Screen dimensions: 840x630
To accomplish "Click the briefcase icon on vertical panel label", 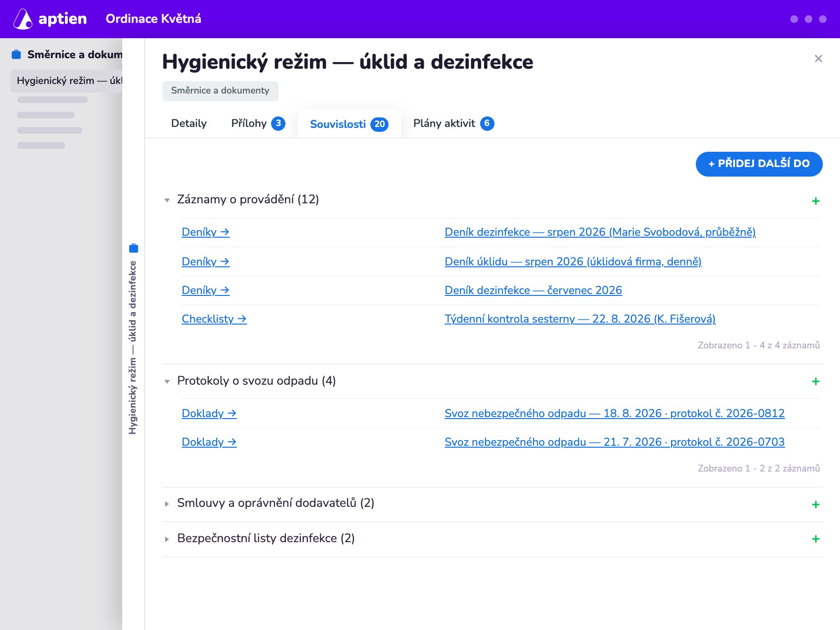I will 134,248.
